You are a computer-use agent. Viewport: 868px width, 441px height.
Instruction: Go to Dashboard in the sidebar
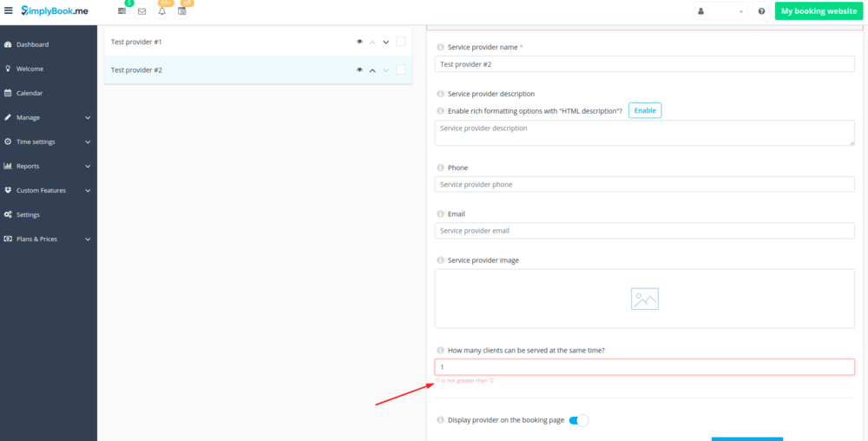[32, 44]
